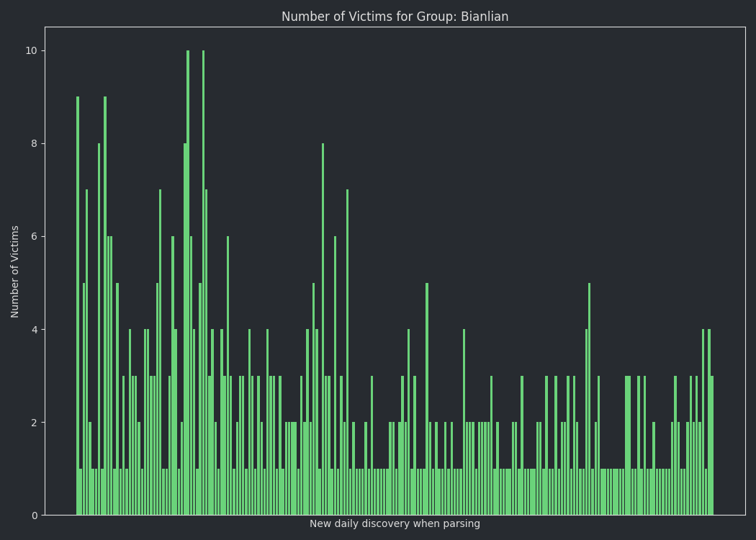Viewport: 756px width, 540px height.
Task: Click the y-axis tick label 0
Action: point(35,516)
